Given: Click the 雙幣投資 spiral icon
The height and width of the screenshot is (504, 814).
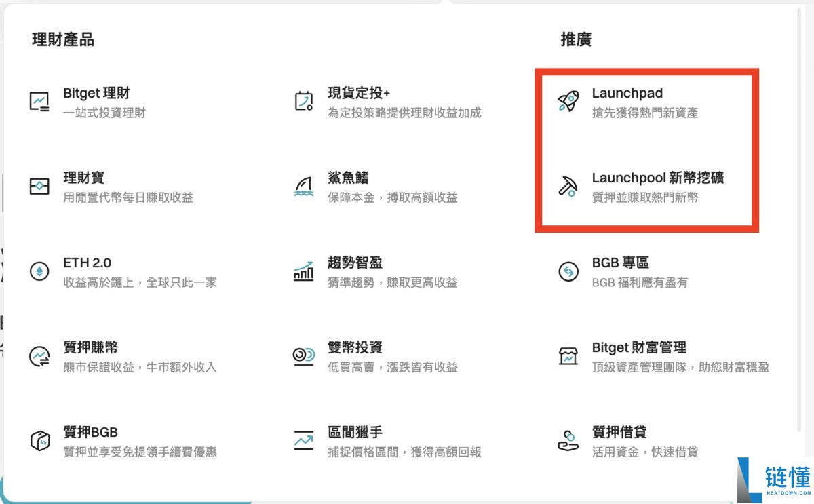Looking at the screenshot, I should click(x=303, y=355).
